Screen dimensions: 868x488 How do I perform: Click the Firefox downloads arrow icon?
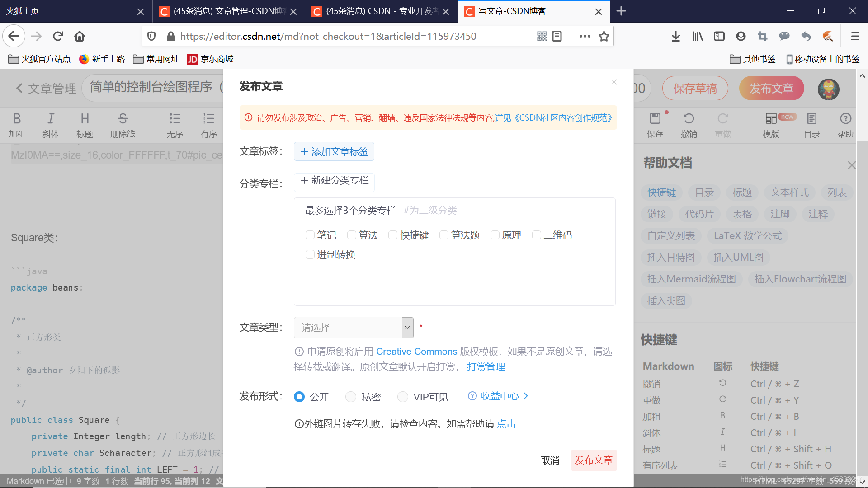[675, 36]
